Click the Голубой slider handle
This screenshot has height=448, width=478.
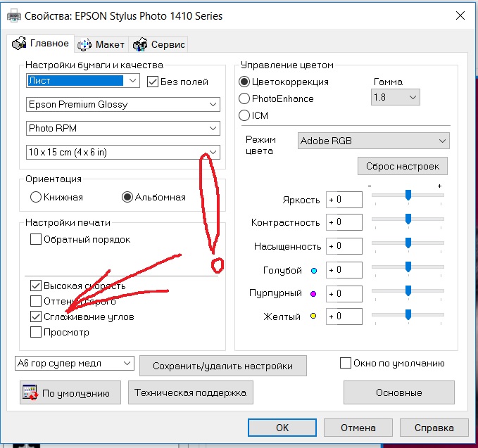[x=408, y=267]
